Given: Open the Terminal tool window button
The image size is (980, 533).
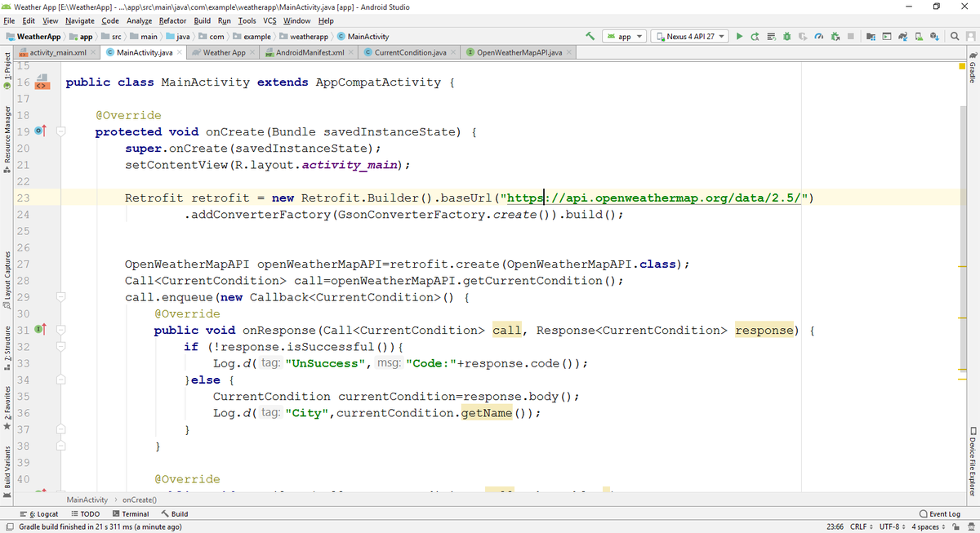Looking at the screenshot, I should coord(131,514).
